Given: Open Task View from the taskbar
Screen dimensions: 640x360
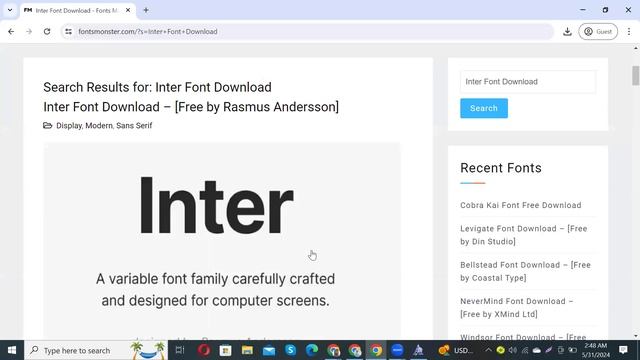Looking at the screenshot, I should coord(180,350).
